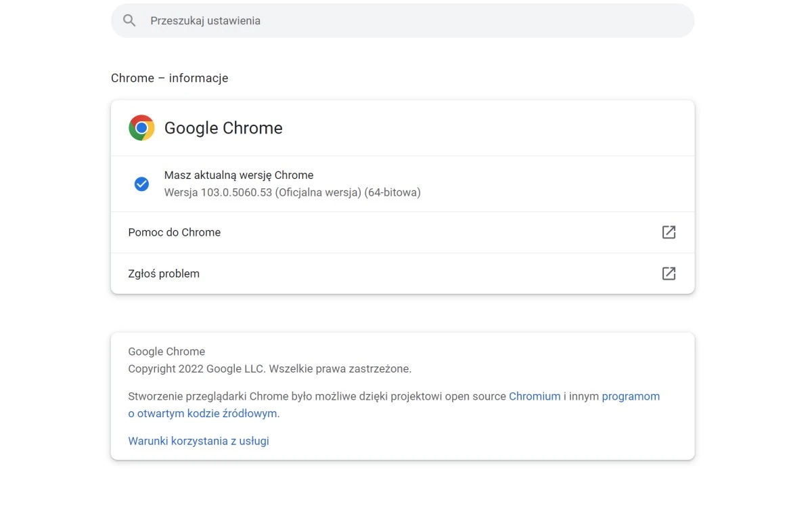Click the magnifying glass search icon
This screenshot has height=508, width=812.
[x=129, y=20]
